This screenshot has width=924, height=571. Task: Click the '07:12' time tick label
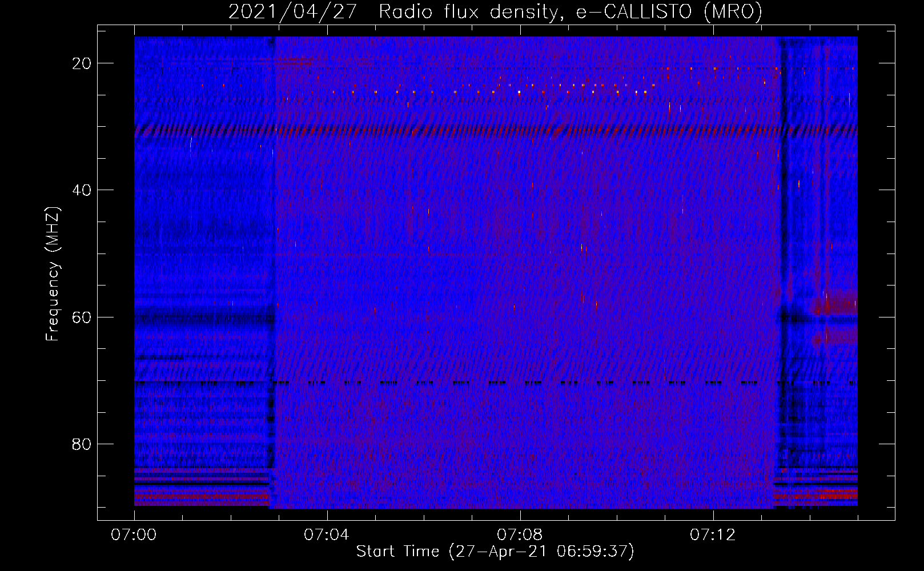(713, 535)
